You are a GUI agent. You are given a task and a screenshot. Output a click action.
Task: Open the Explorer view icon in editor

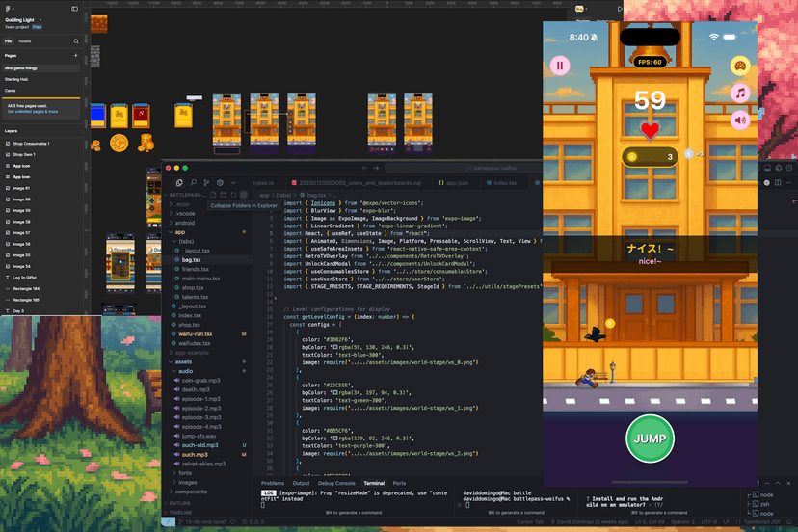tap(179, 183)
